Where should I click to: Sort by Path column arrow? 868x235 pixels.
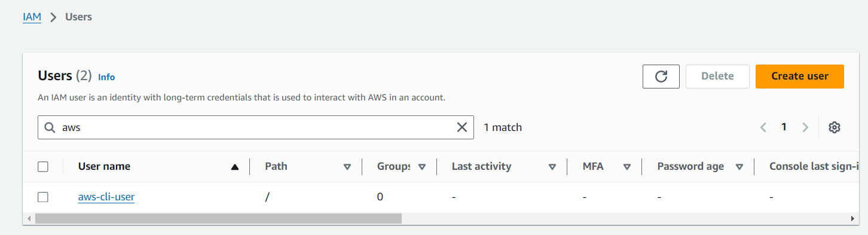347,167
